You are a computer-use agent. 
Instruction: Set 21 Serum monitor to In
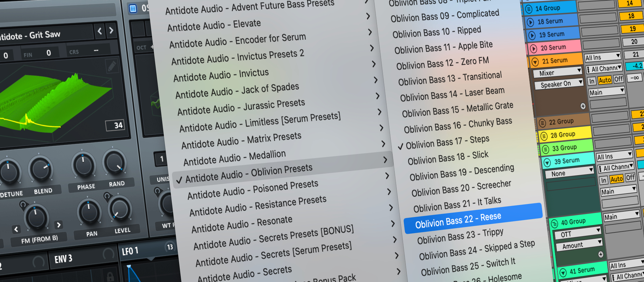coord(592,81)
